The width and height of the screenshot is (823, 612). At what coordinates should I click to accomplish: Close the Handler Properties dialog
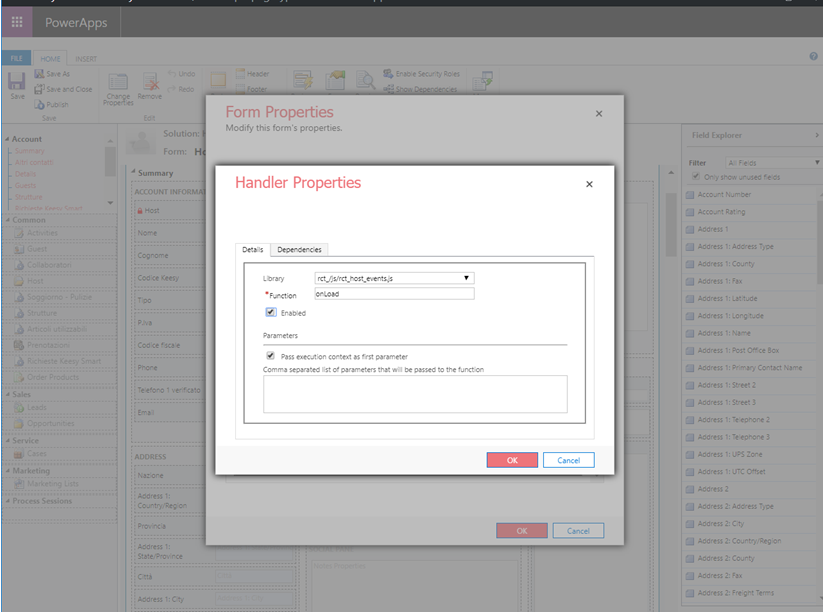pyautogui.click(x=589, y=184)
